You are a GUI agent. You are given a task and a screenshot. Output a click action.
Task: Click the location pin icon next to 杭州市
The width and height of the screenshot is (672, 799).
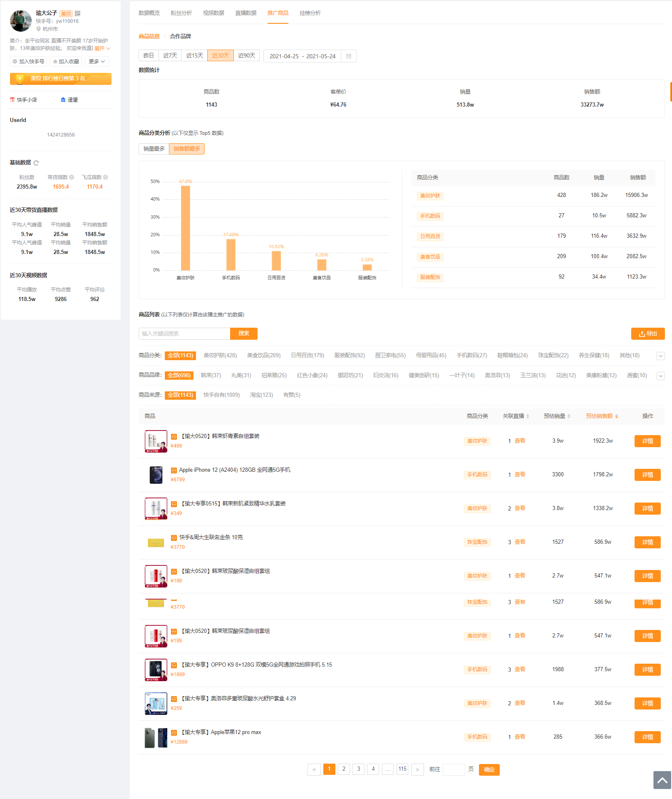pyautogui.click(x=38, y=29)
